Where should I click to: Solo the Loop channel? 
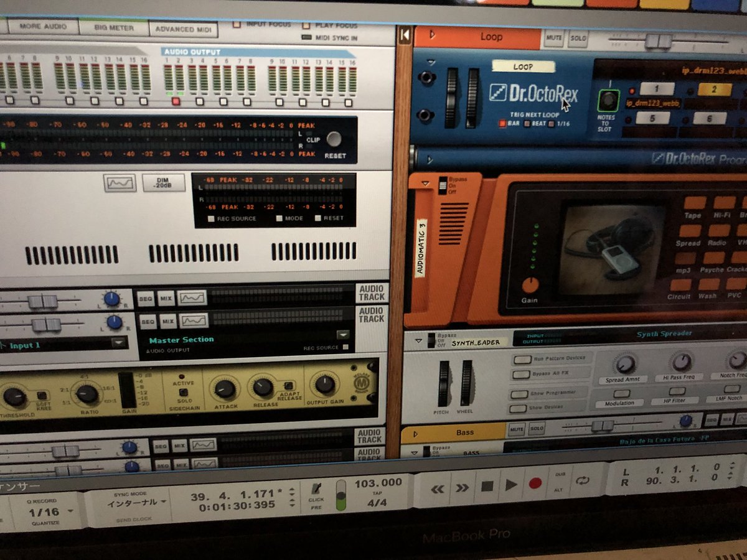click(x=578, y=39)
